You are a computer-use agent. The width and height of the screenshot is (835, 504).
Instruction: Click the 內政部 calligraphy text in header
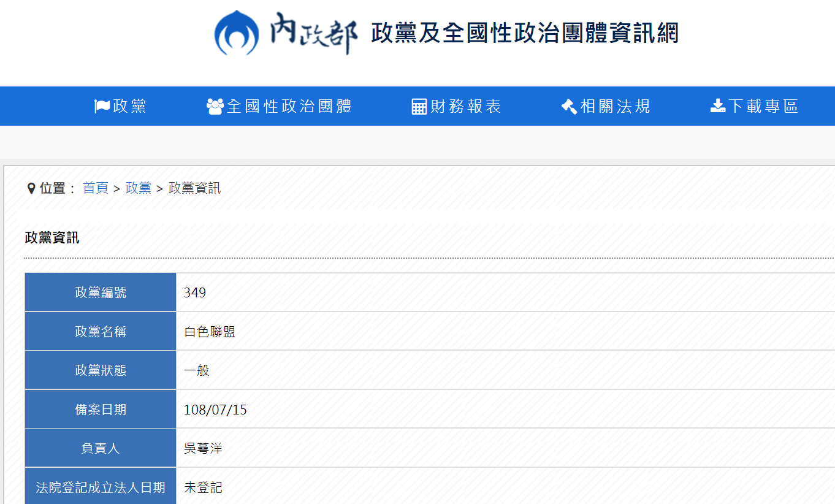(x=315, y=33)
